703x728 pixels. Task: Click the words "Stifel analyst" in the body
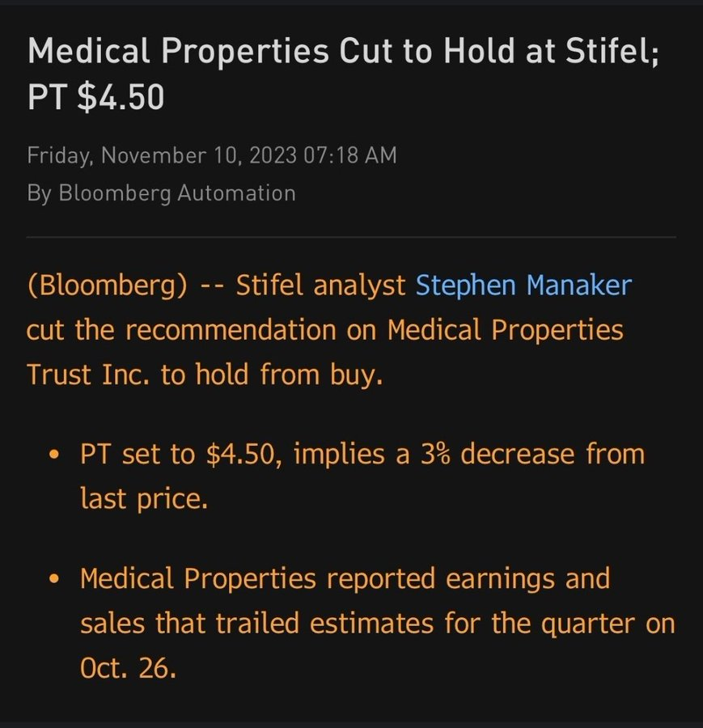320,286
